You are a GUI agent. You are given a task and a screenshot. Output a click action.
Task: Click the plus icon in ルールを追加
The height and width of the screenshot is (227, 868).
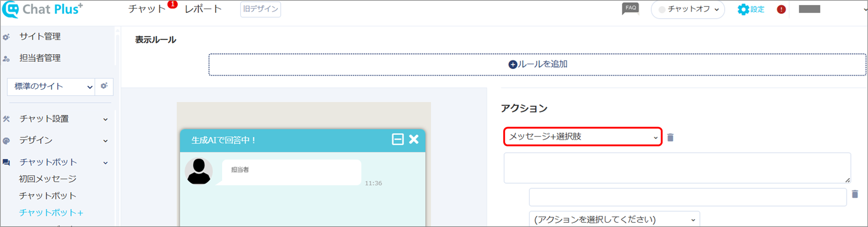click(512, 65)
